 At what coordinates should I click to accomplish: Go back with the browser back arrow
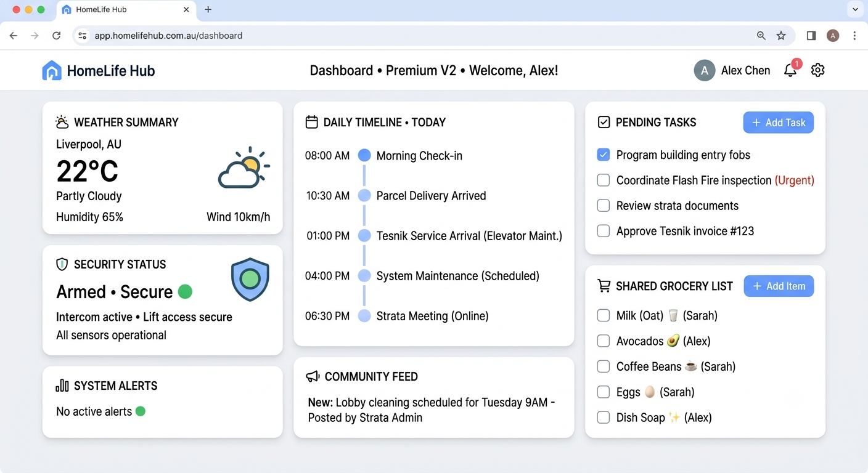click(x=14, y=36)
